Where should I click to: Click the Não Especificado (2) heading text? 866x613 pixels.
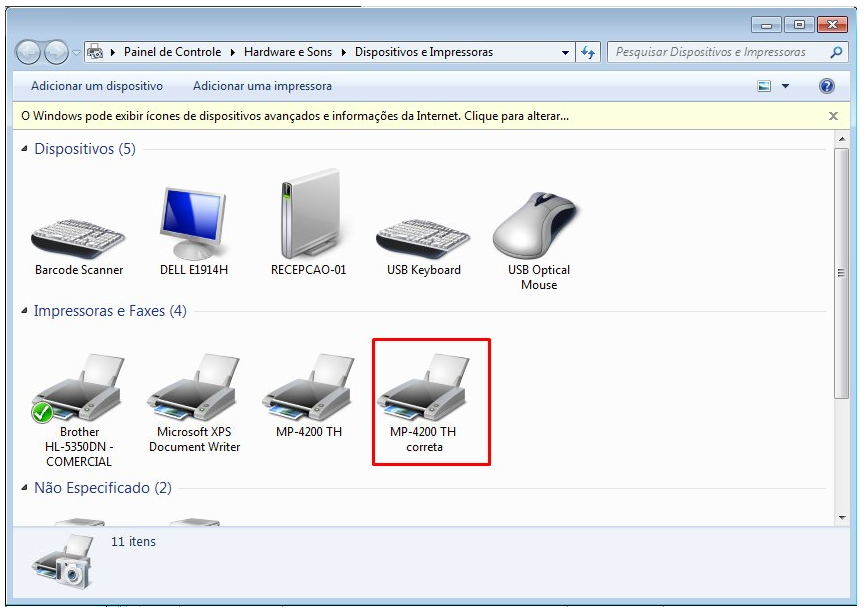pyautogui.click(x=103, y=488)
